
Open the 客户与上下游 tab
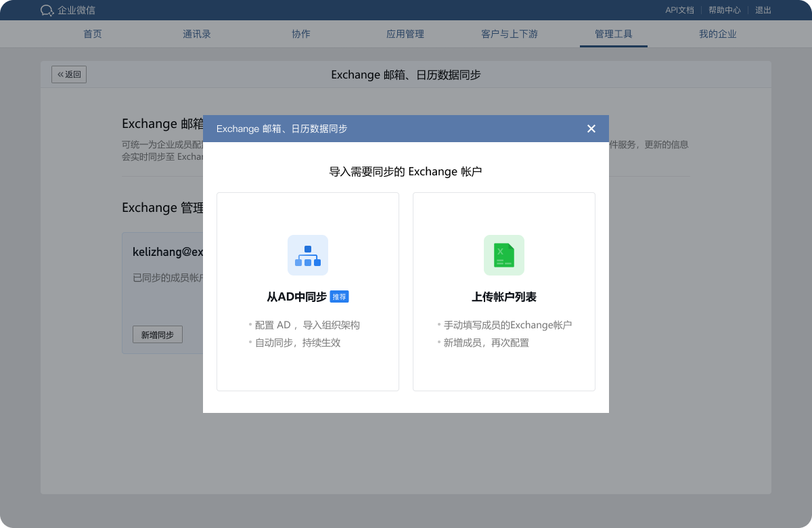click(510, 34)
